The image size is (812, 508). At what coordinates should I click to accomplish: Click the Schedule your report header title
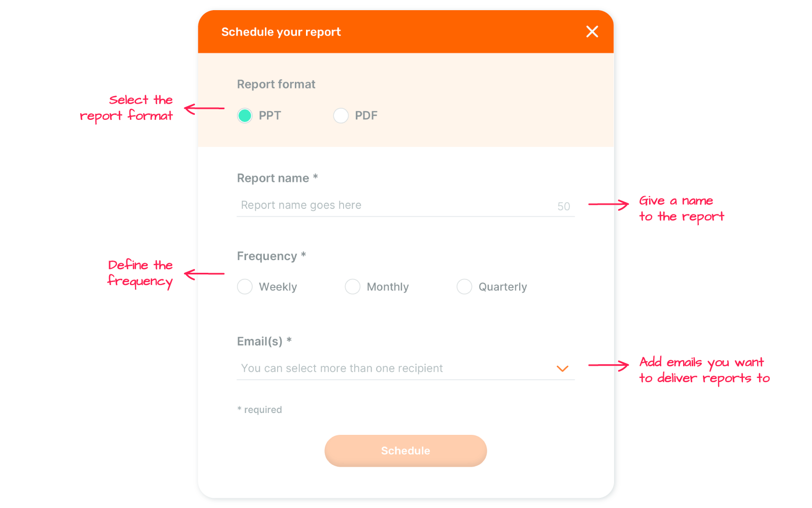click(281, 32)
